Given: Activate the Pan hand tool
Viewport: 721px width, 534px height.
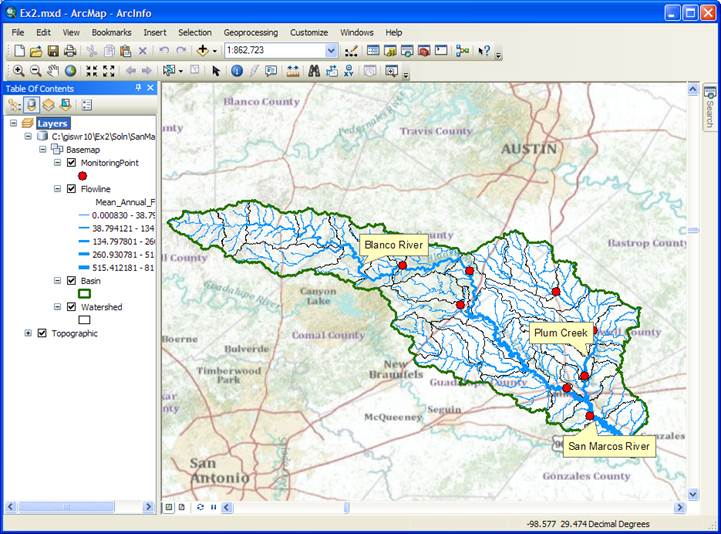Looking at the screenshot, I should click(53, 71).
